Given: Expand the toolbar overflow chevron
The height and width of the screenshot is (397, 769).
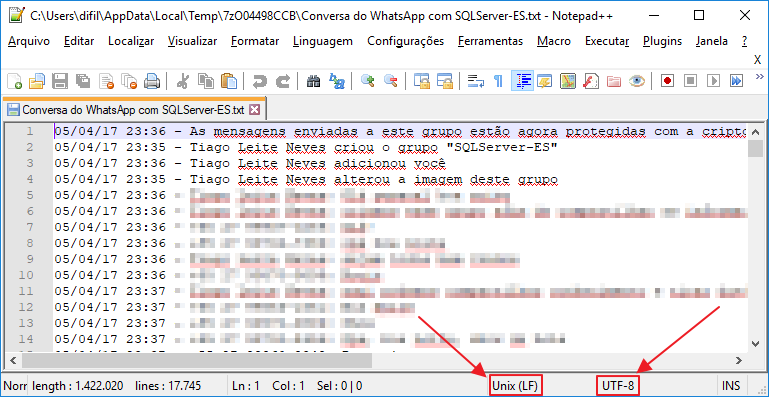Looking at the screenshot, I should coord(760,77).
